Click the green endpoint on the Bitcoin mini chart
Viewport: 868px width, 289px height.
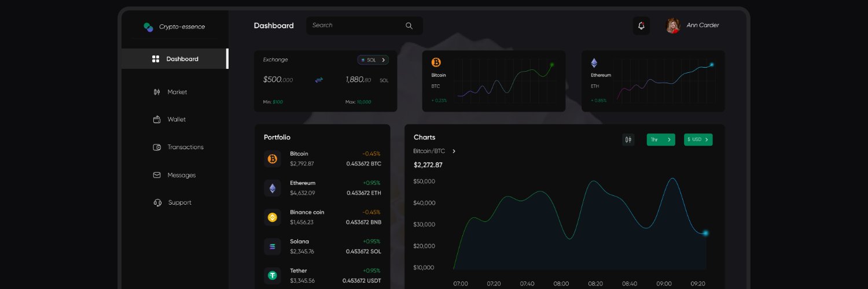click(x=552, y=65)
